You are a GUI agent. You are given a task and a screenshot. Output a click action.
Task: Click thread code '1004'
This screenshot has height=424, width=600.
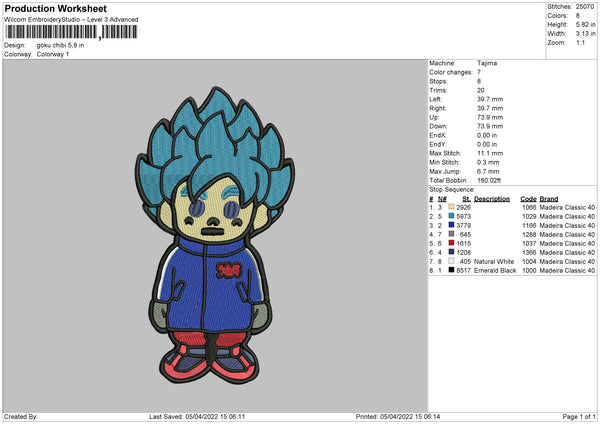tap(529, 261)
